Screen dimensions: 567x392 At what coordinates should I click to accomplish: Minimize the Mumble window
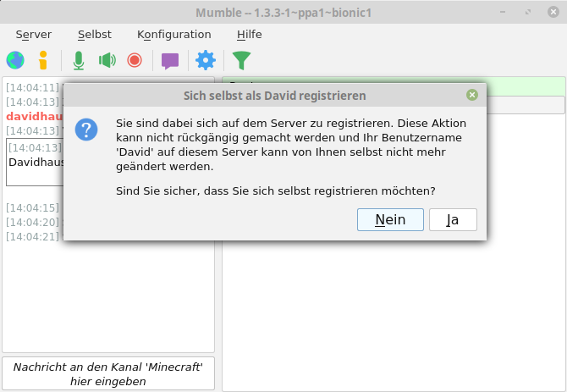pyautogui.click(x=503, y=13)
